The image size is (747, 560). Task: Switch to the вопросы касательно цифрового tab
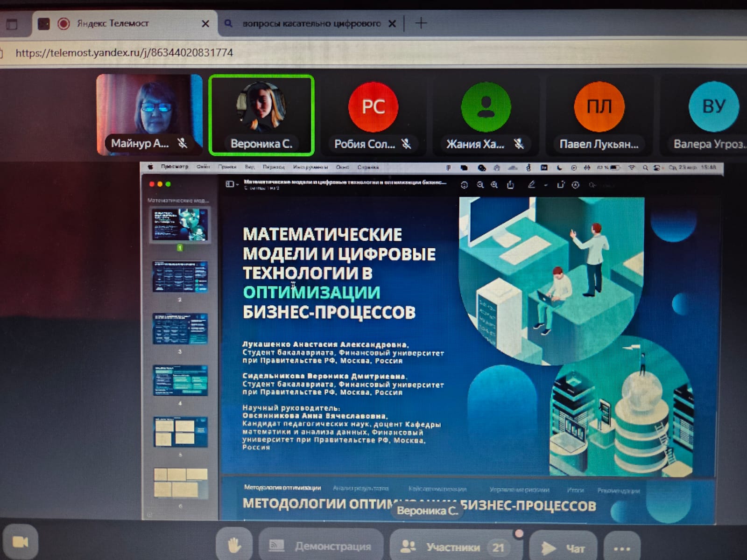click(x=311, y=23)
